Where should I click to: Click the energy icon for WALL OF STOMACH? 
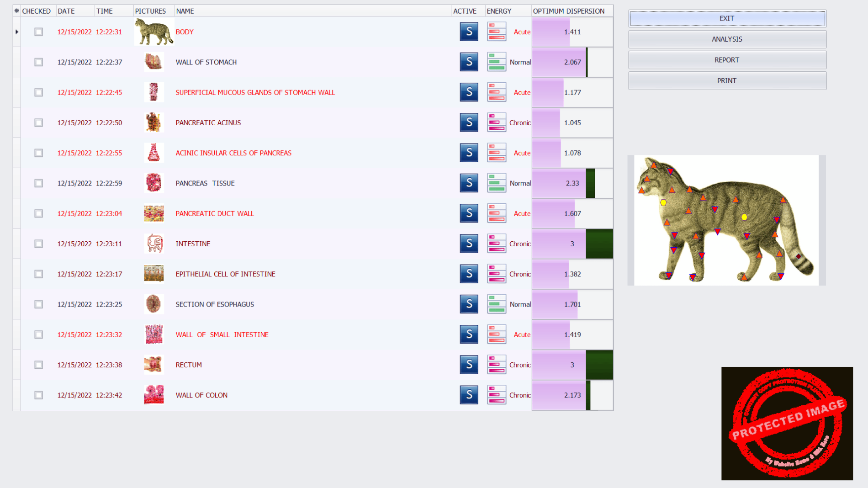click(x=496, y=62)
